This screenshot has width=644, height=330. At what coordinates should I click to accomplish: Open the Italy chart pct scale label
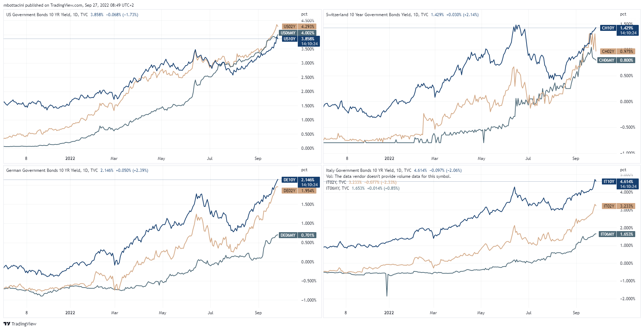tap(623, 170)
